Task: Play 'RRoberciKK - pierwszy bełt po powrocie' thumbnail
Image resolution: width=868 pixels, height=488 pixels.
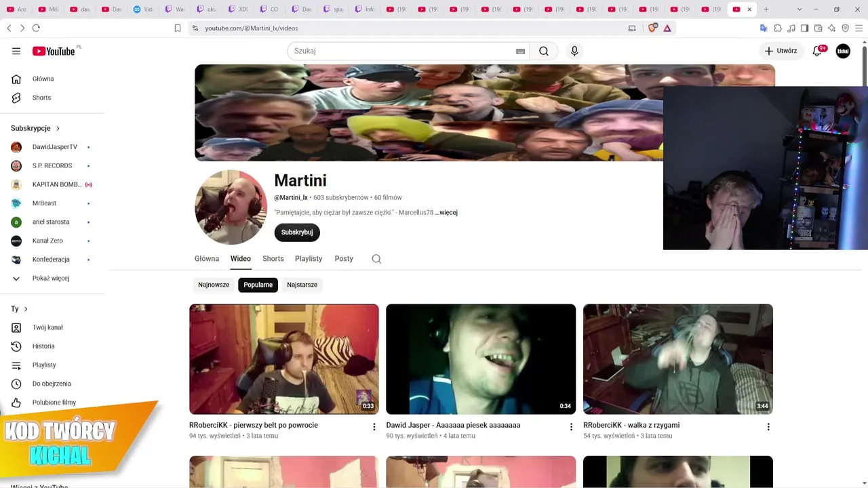Action: pos(284,359)
